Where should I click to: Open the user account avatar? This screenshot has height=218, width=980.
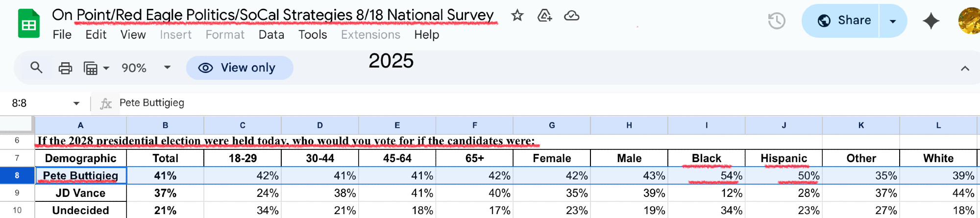pos(969,21)
